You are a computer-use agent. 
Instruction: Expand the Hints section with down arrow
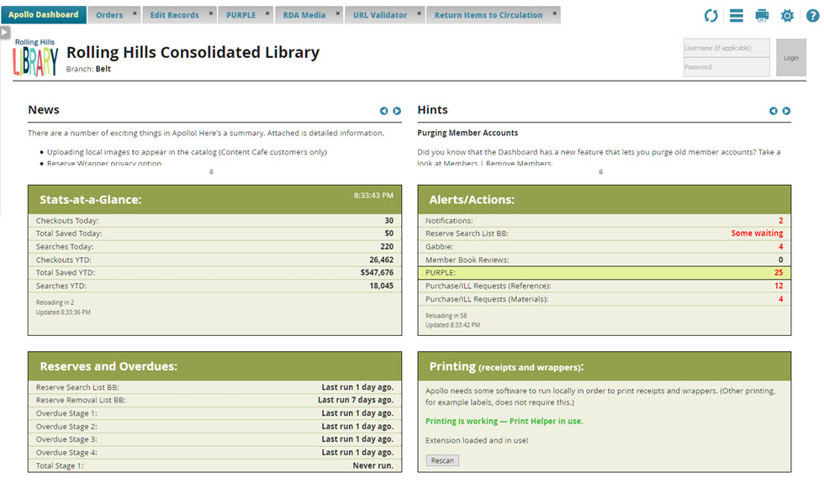[x=600, y=172]
